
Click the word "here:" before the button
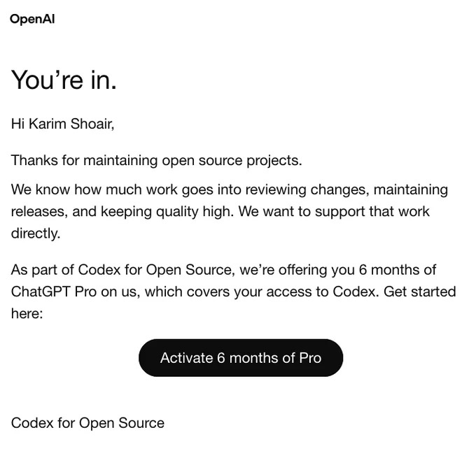point(27,314)
